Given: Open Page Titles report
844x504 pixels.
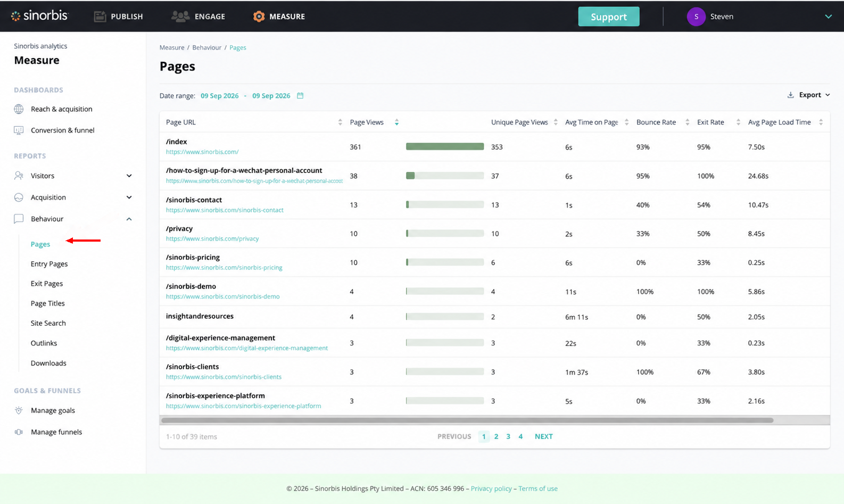Looking at the screenshot, I should [48, 303].
